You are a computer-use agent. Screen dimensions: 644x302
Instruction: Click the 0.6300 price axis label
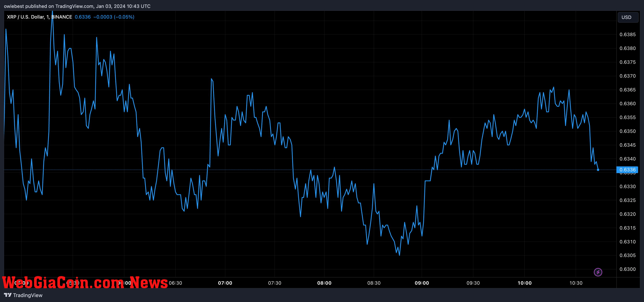click(627, 269)
